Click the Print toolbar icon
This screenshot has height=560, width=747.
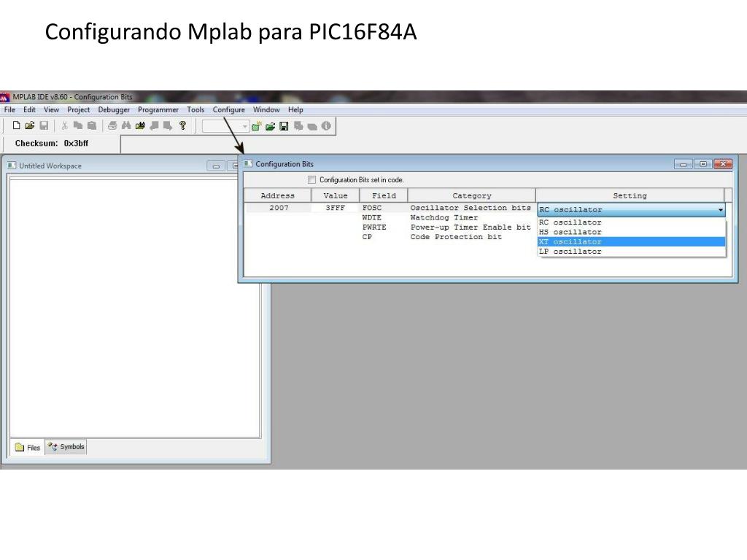click(x=112, y=125)
